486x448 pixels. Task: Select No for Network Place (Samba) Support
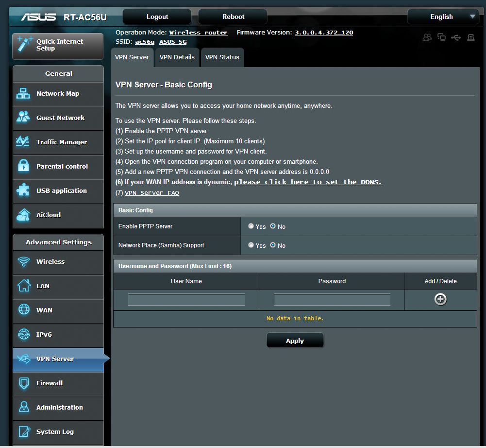pos(273,245)
